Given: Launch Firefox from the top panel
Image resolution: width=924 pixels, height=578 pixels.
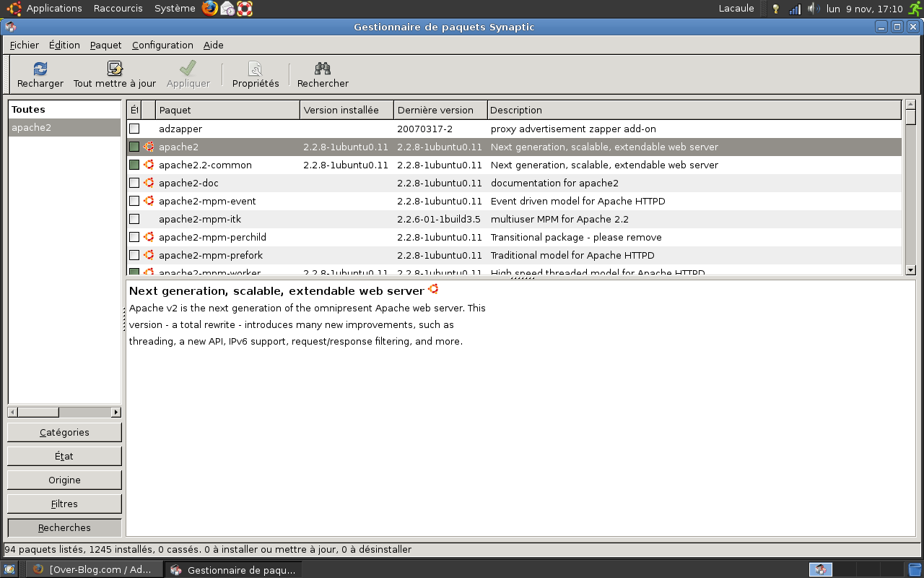Looking at the screenshot, I should pos(210,9).
